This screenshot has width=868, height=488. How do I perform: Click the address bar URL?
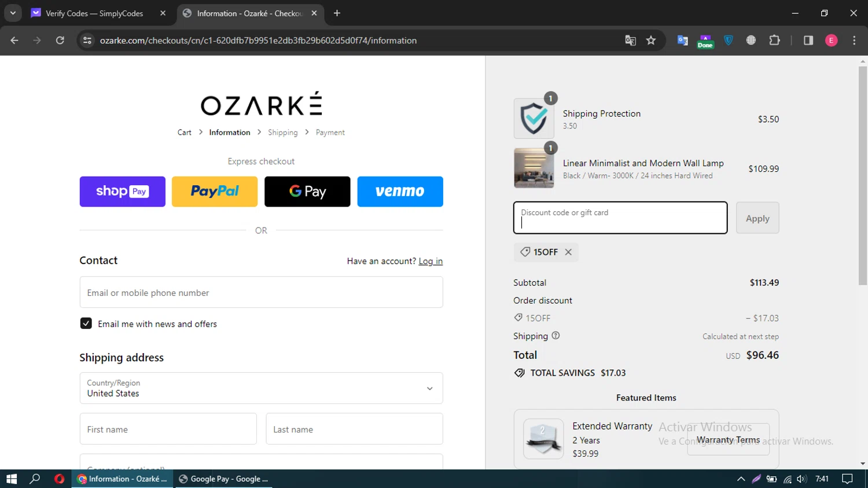pos(258,41)
